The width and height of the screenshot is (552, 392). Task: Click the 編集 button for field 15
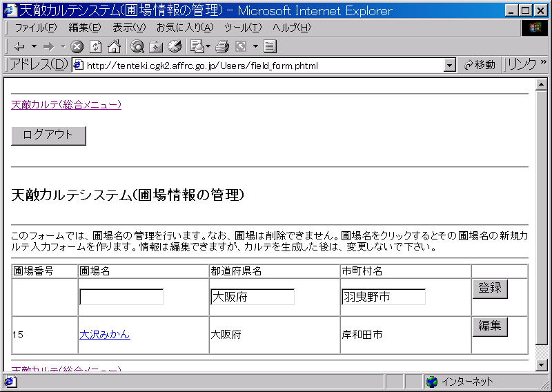(x=490, y=326)
